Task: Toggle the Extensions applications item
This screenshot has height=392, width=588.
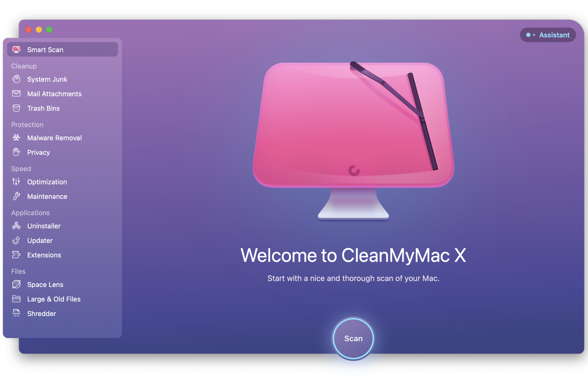Action: click(44, 254)
